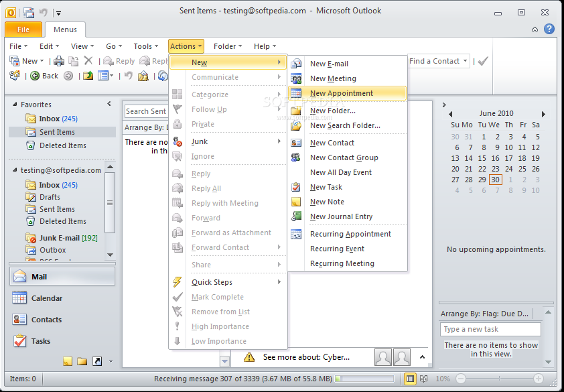Viewport: 564px width, 392px height.
Task: Click the Outlook help question mark
Action: 549,29
